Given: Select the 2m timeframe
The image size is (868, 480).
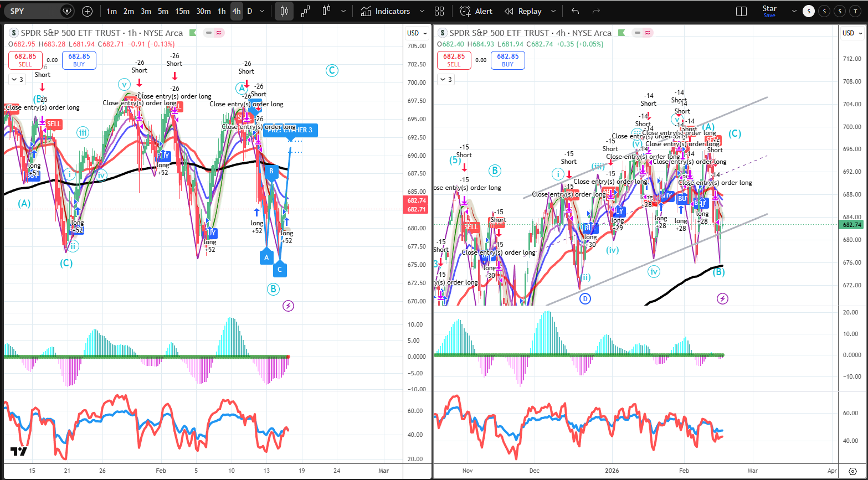Looking at the screenshot, I should pyautogui.click(x=129, y=11).
